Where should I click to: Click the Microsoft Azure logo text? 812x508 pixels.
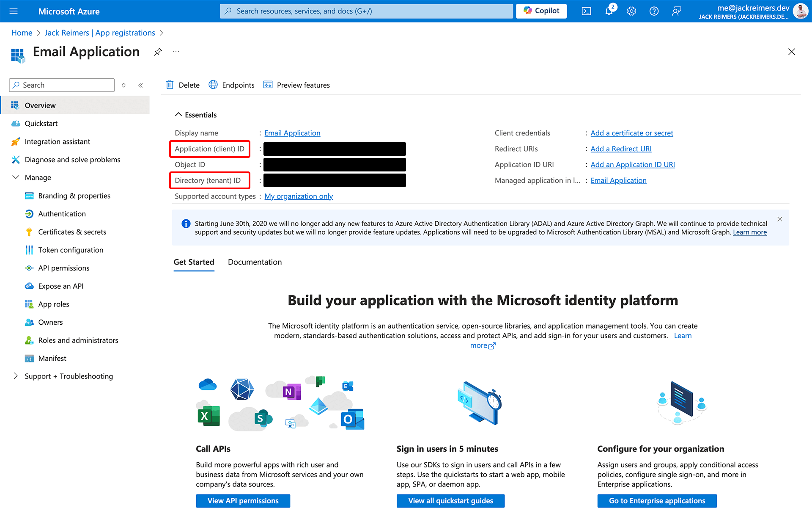point(69,11)
